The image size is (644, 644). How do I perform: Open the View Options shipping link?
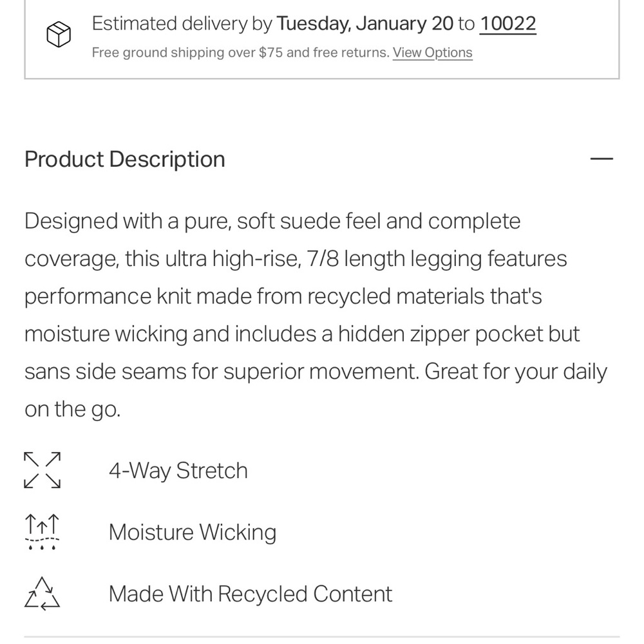click(x=433, y=53)
